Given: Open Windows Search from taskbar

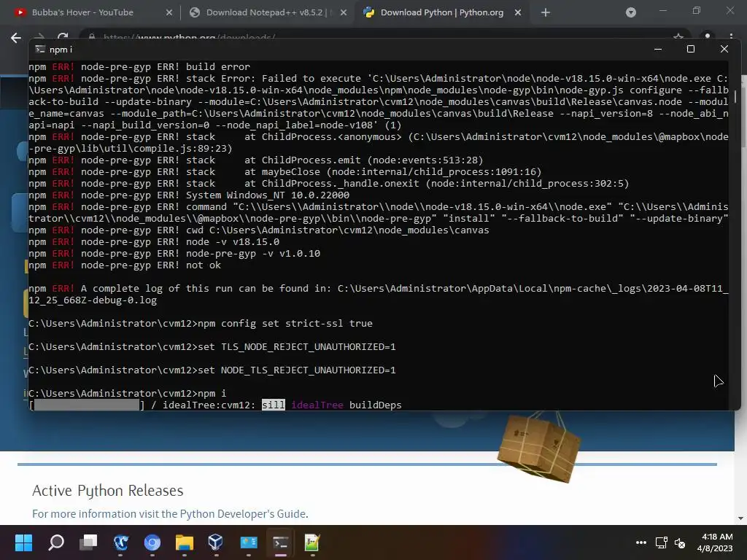Looking at the screenshot, I should 55,542.
